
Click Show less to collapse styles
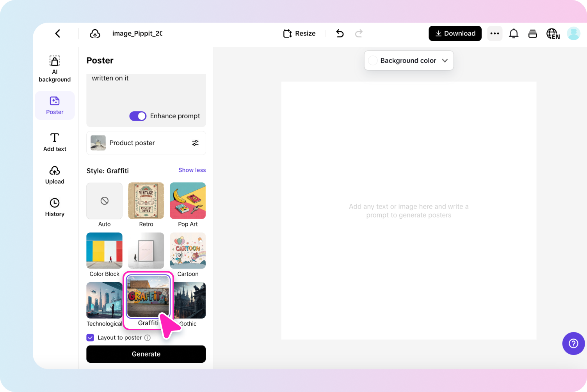coord(192,170)
